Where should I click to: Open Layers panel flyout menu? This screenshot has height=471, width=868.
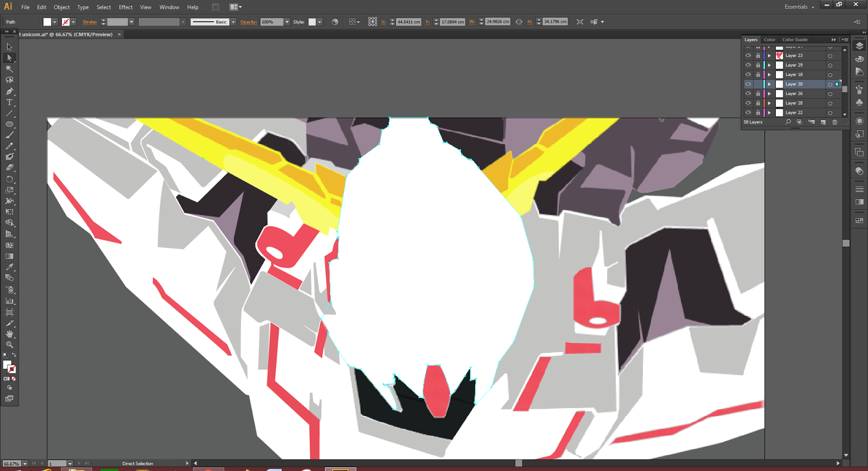click(x=845, y=40)
